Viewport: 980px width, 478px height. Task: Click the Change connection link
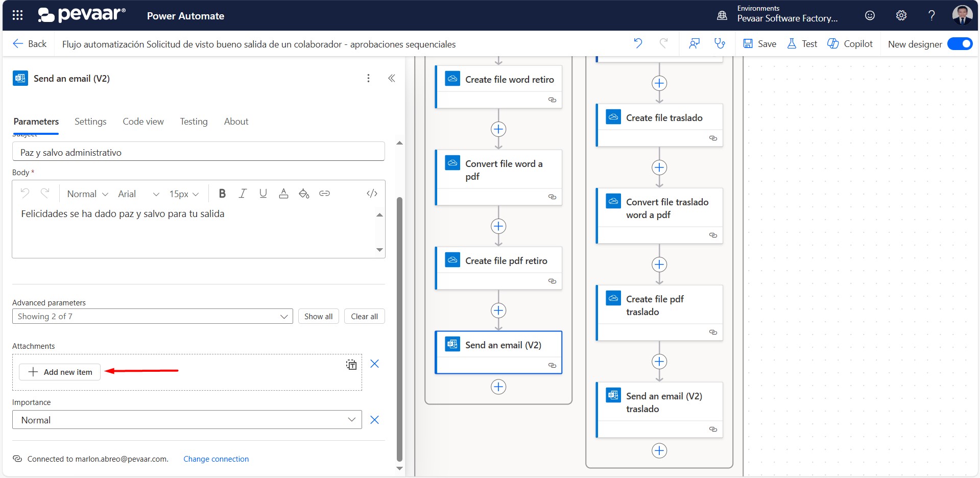[216, 459]
